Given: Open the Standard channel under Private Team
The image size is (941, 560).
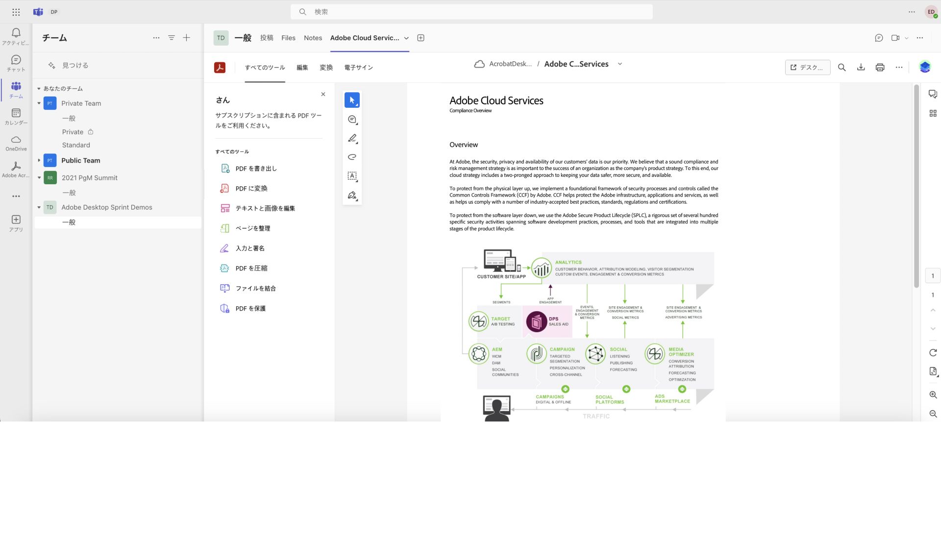Looking at the screenshot, I should click(x=76, y=145).
